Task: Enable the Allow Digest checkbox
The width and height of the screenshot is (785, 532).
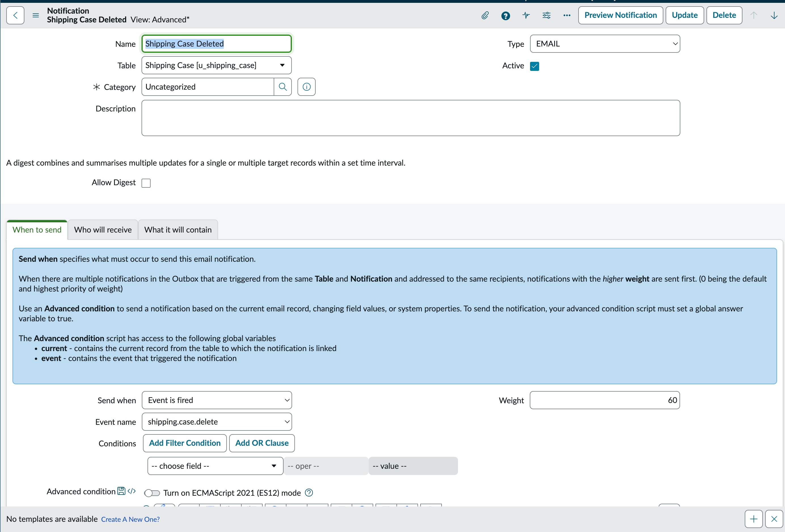Action: coord(146,183)
